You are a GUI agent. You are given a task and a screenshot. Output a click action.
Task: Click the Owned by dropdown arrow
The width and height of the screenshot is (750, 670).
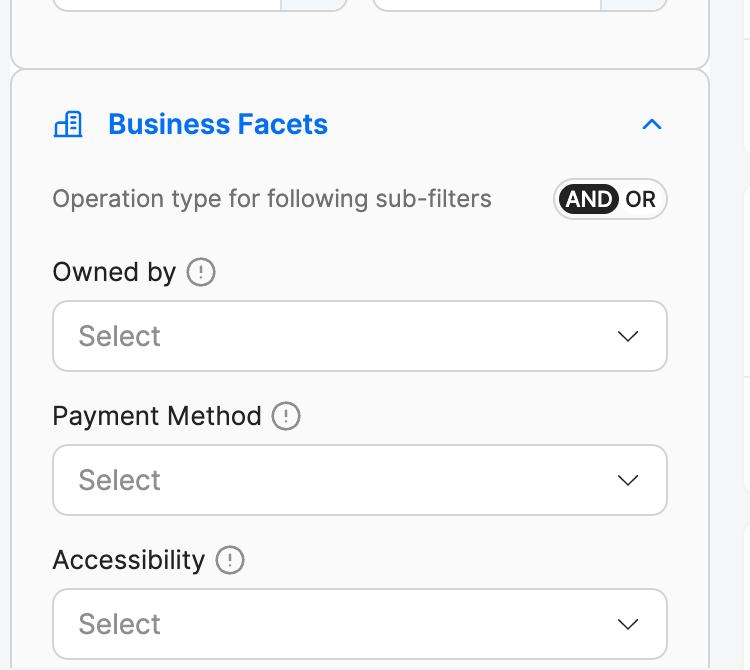pyautogui.click(x=628, y=336)
